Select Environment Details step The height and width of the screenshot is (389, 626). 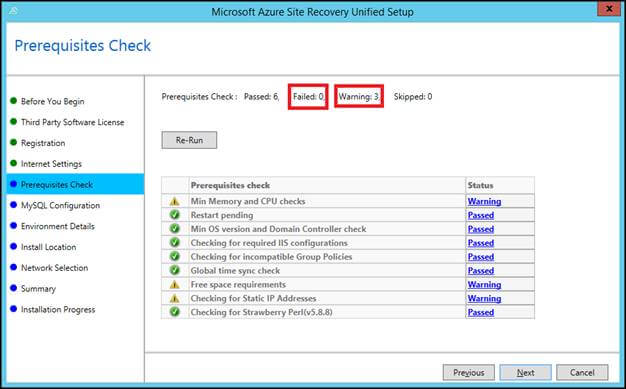[x=57, y=226]
